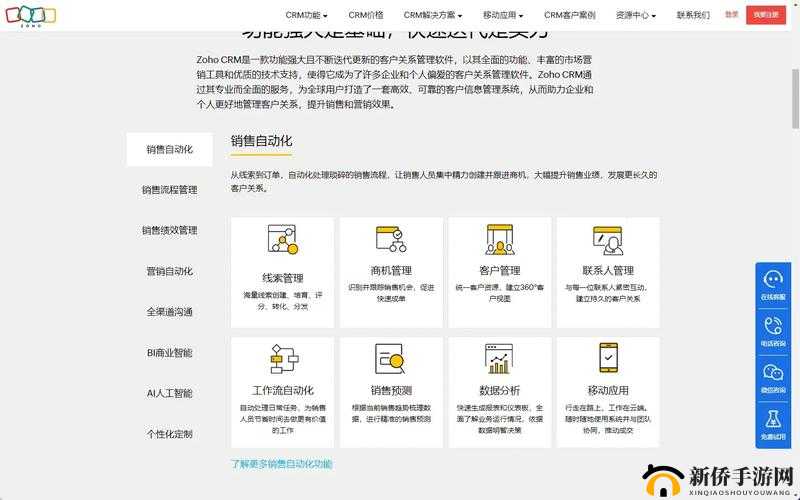Open the 数据分析 chart icon

[x=499, y=359]
